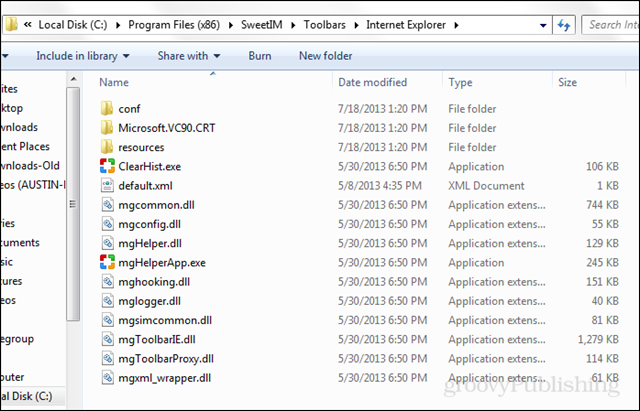Viewport: 640px width, 411px height.
Task: Go to SweetIM breadcrumb
Action: (262, 25)
